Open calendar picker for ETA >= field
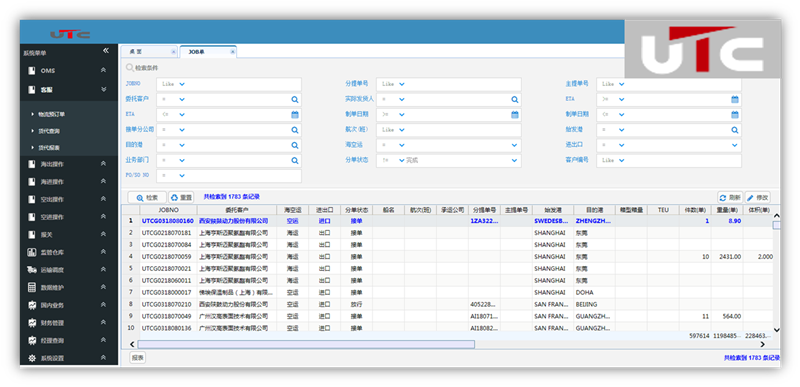The height and width of the screenshot is (387, 800). pyautogui.click(x=735, y=99)
